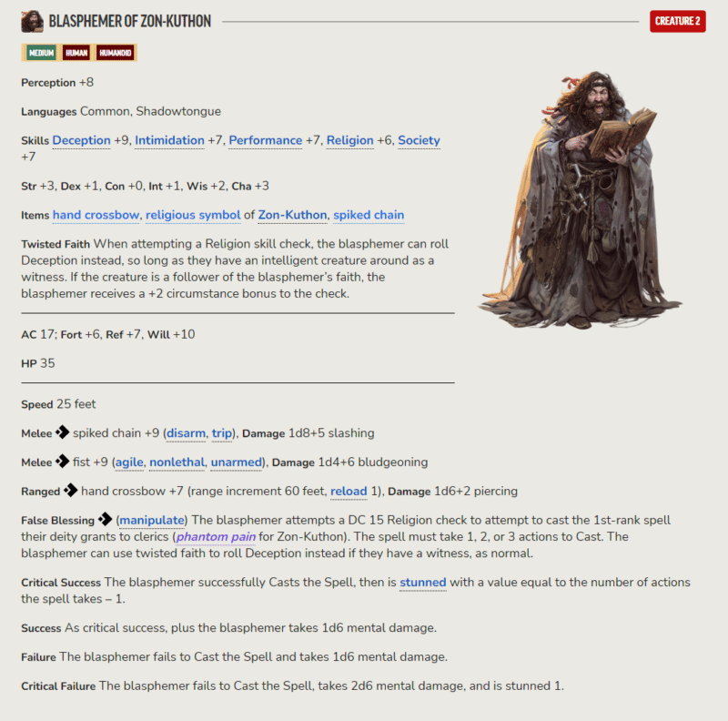Follow the stunned condition link
The width and height of the screenshot is (728, 721).
[x=423, y=582]
